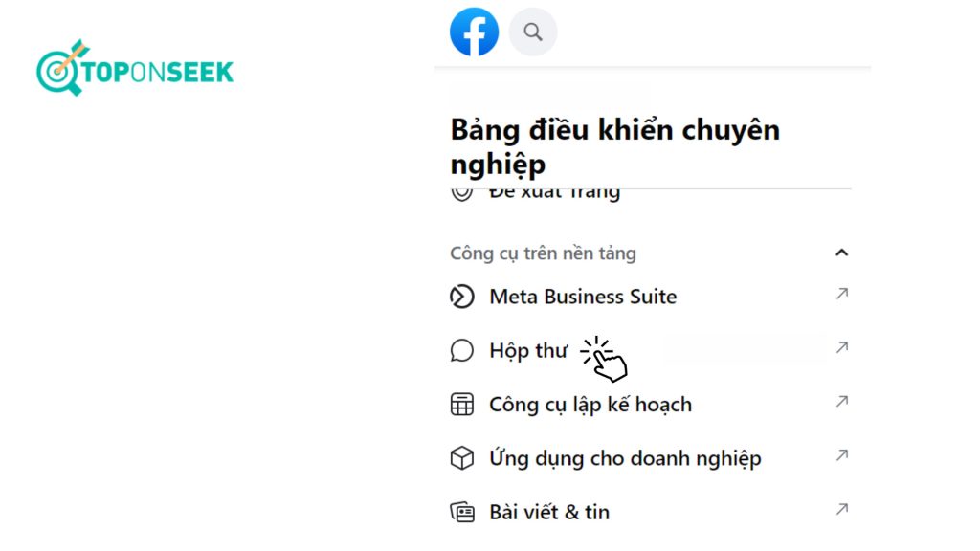980x551 pixels.
Task: Select the Hộp thư menu item
Action: pos(528,351)
